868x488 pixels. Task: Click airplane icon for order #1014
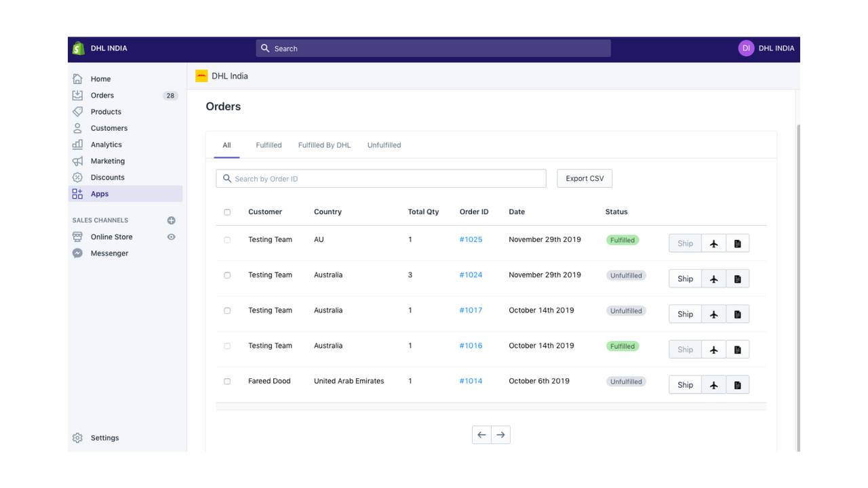tap(713, 384)
